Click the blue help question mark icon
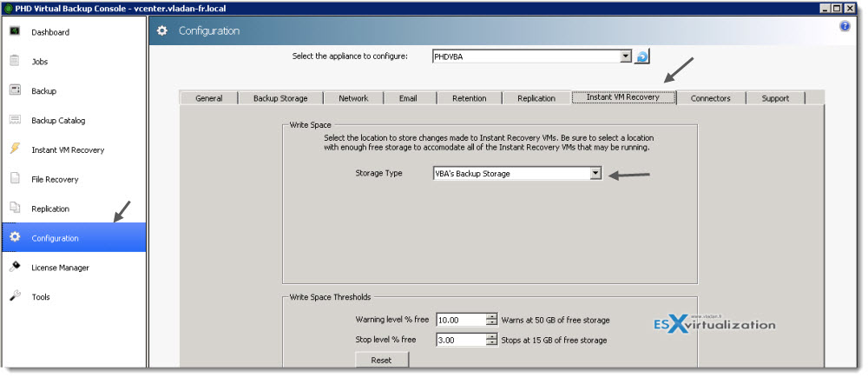This screenshot has width=868, height=378. 845,26
